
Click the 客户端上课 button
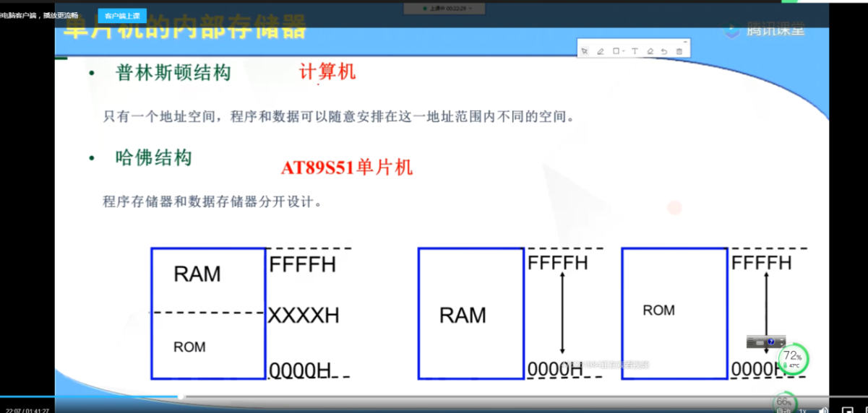pyautogui.click(x=122, y=15)
